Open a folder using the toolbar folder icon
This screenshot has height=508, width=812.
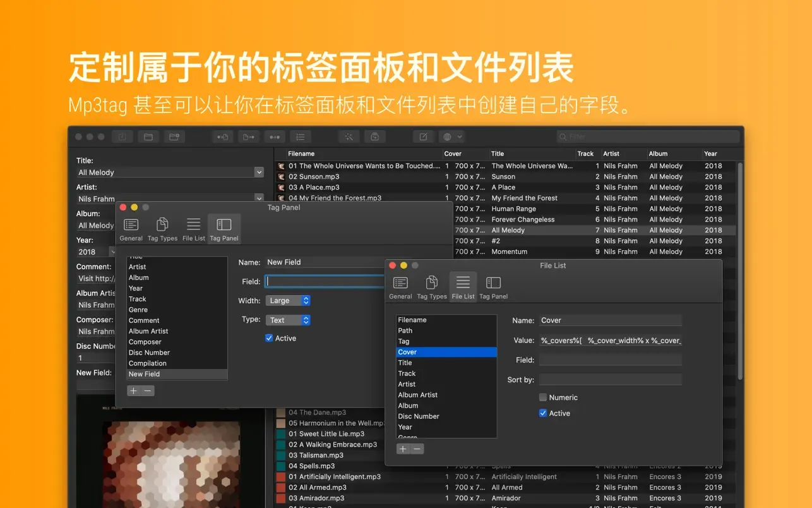coord(149,136)
